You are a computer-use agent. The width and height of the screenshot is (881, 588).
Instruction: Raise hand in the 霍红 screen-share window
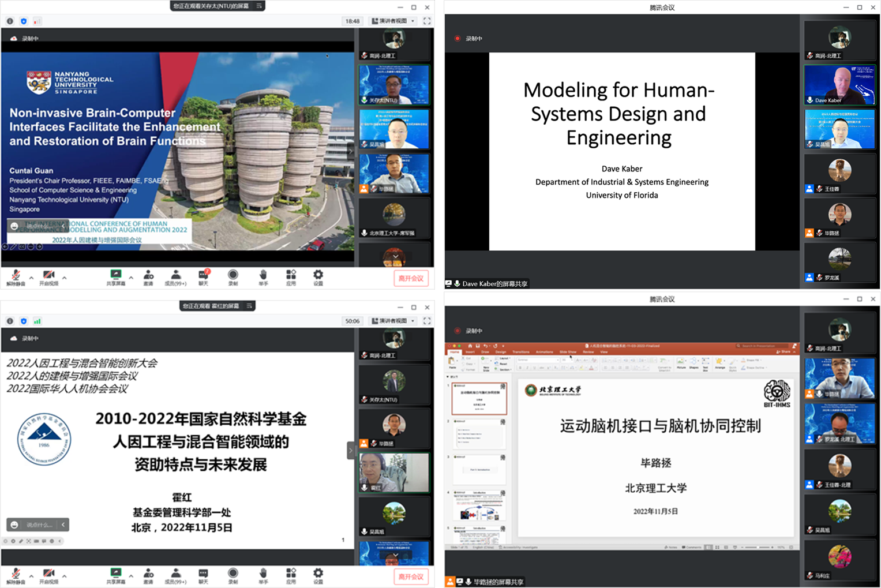263,574
